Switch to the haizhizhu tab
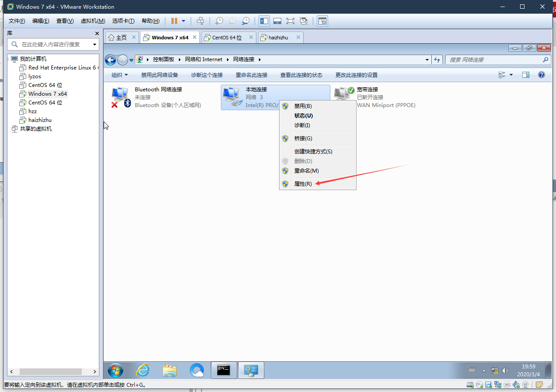This screenshot has height=392, width=556. tap(278, 38)
